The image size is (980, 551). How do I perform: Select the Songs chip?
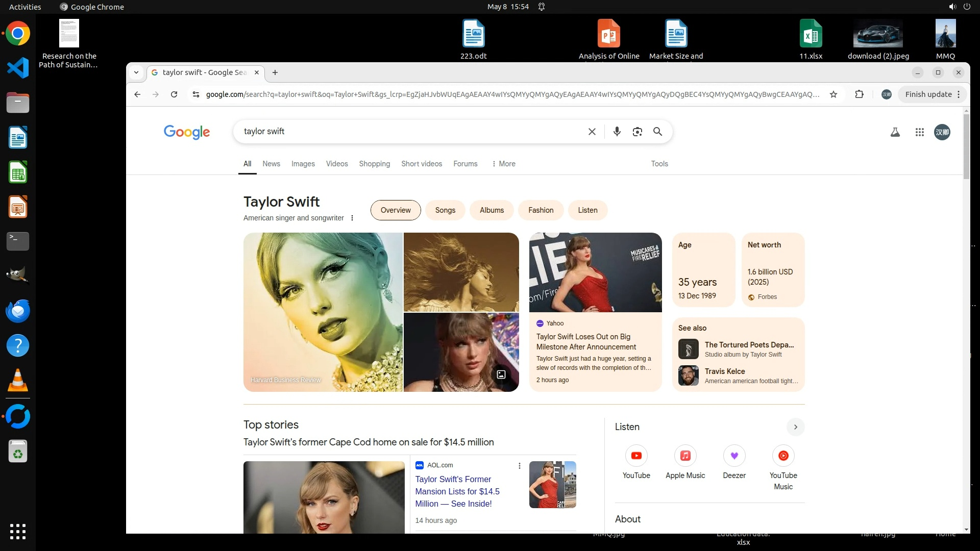[445, 210]
